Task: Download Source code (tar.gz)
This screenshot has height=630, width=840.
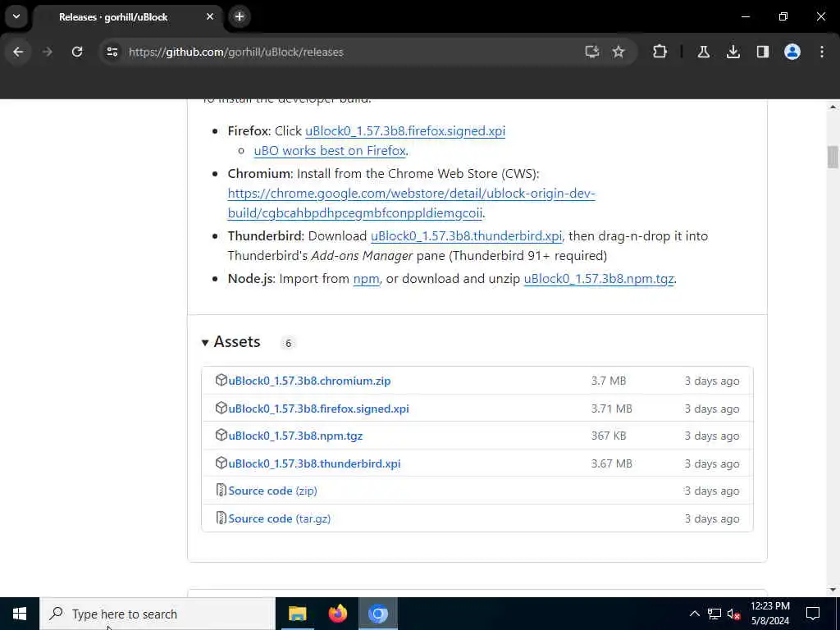Action: tap(279, 519)
